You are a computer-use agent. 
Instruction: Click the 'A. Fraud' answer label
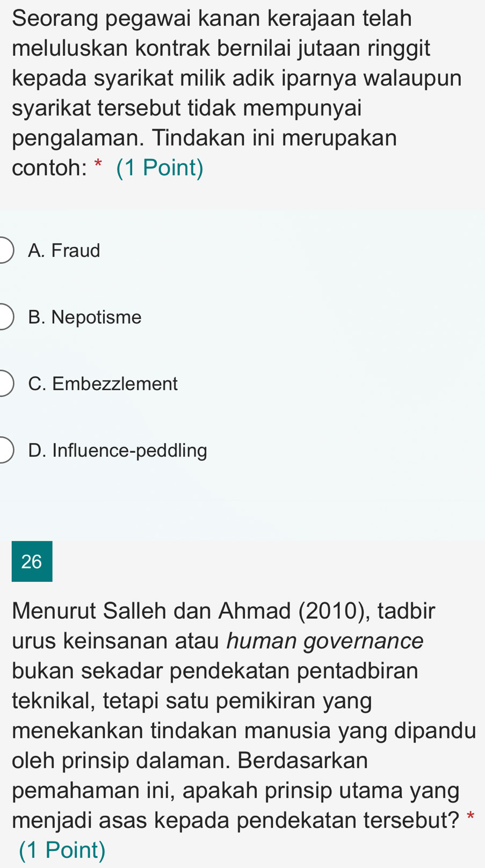64,251
